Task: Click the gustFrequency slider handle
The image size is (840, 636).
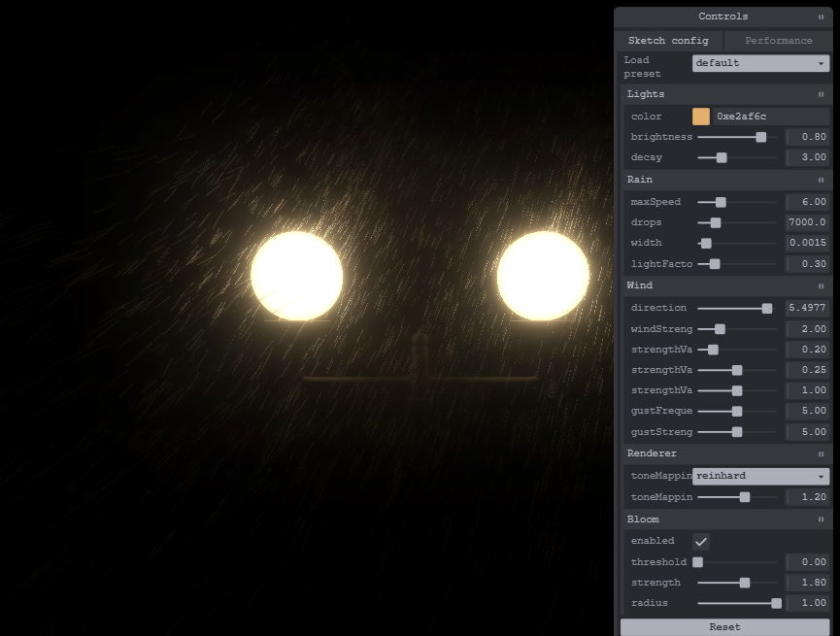Action: click(737, 411)
